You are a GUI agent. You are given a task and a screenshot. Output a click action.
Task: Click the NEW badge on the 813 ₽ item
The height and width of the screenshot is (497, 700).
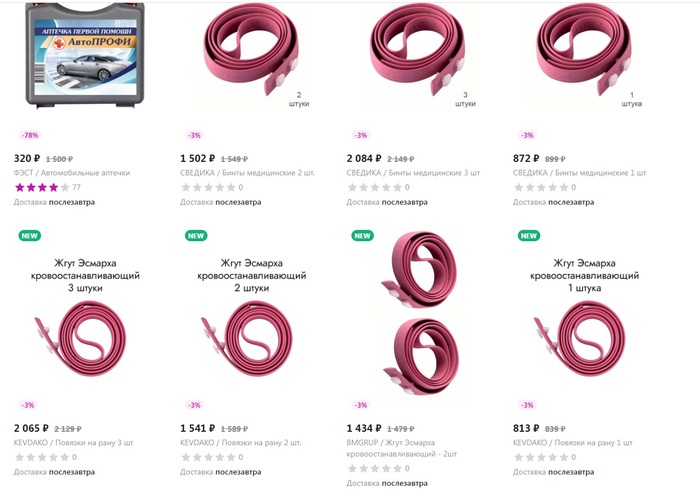click(x=529, y=236)
